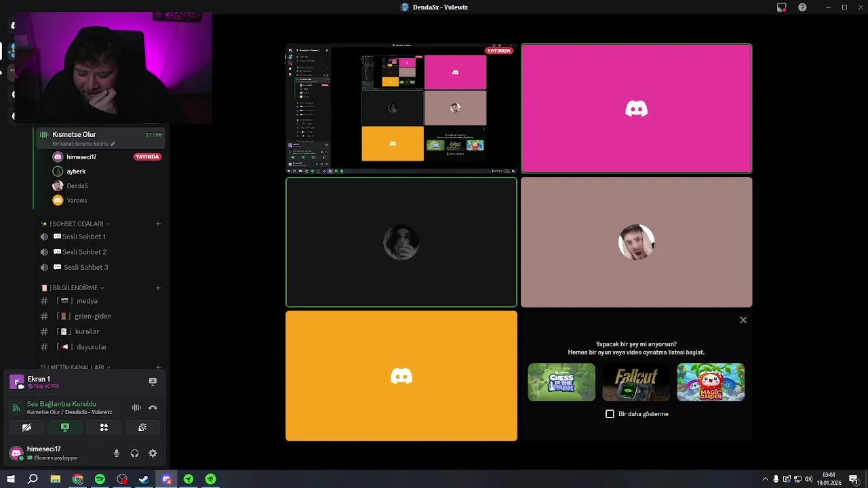Click himeseci17 in voice member list
Viewport: 868px width, 488px height.
[81, 157]
